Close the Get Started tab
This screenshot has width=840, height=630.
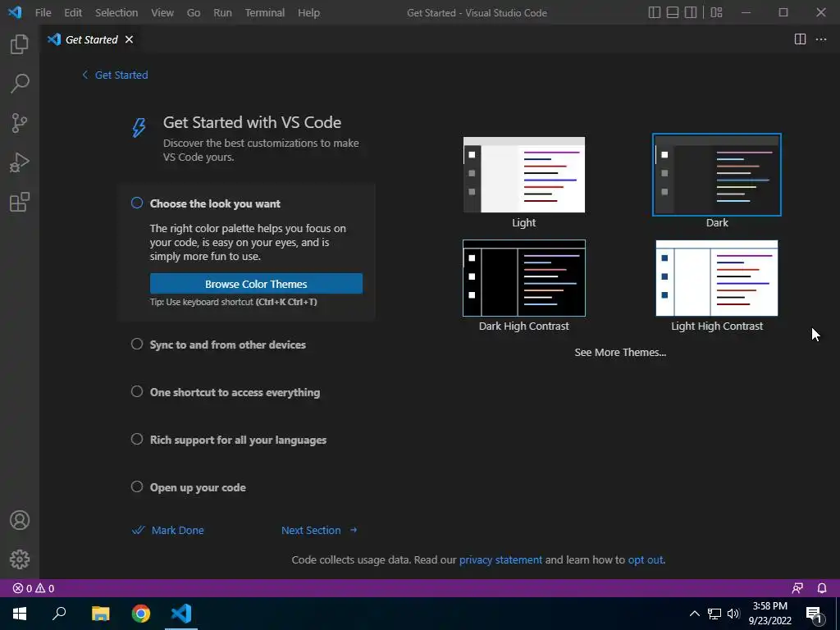(x=129, y=39)
